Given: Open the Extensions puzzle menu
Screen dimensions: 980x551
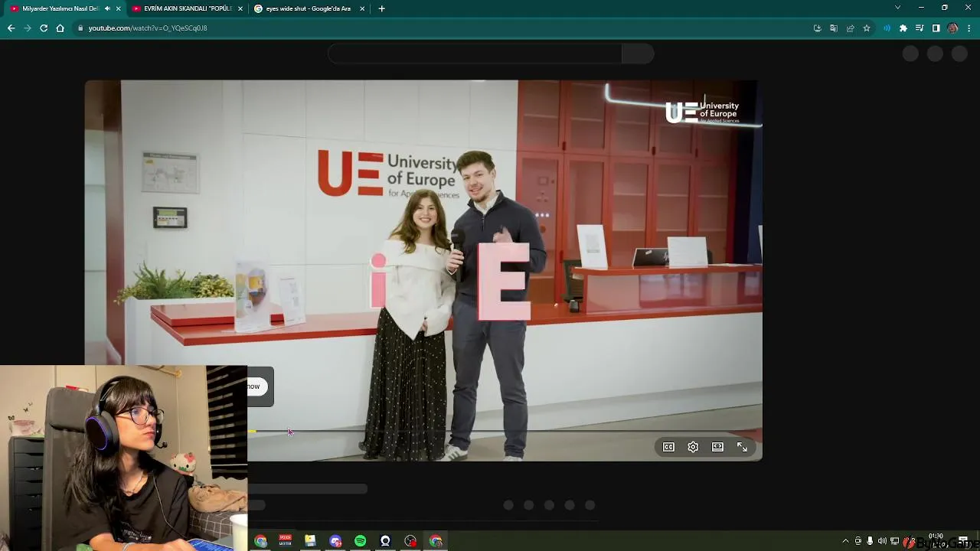Looking at the screenshot, I should [x=903, y=28].
